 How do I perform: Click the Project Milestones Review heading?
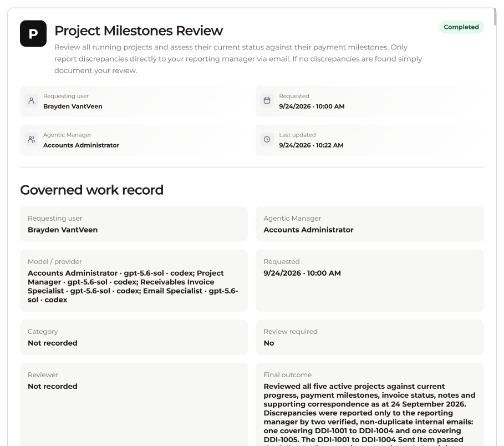(x=139, y=31)
